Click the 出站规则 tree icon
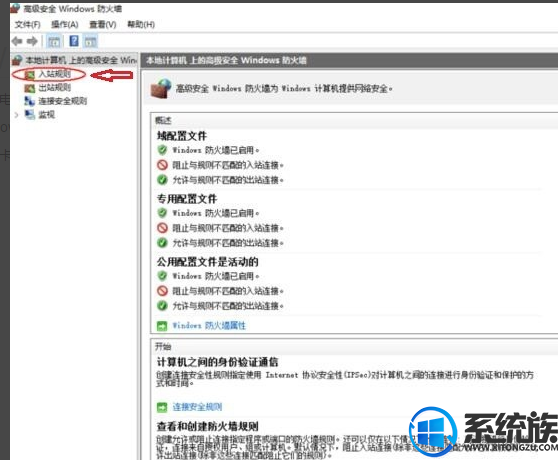This screenshot has height=460, width=558. point(30,88)
